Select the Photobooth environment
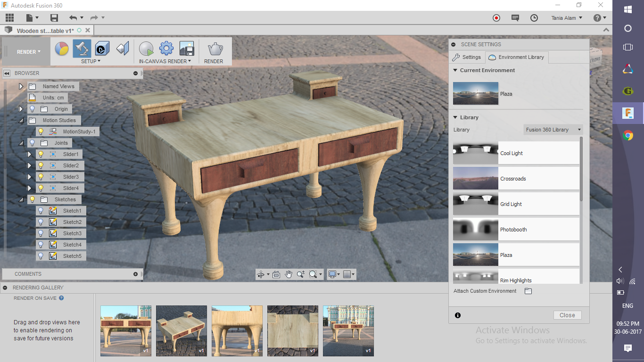644x362 pixels. tap(516, 230)
